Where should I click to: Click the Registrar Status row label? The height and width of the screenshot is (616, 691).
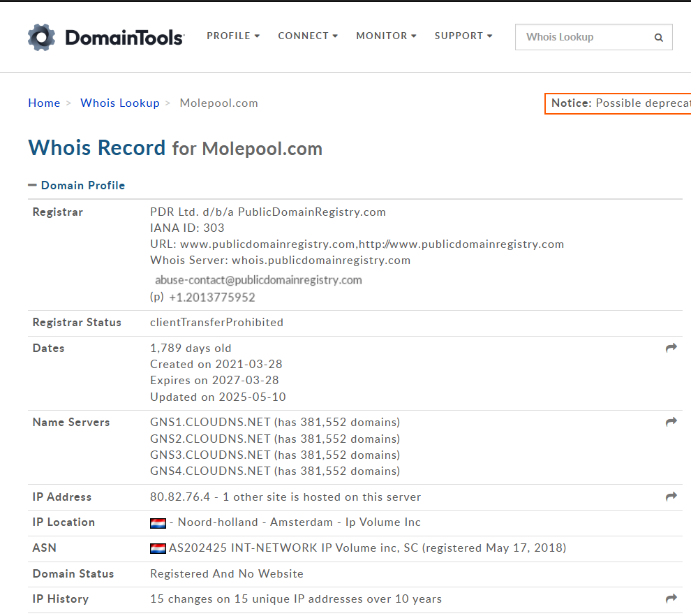pyautogui.click(x=77, y=323)
